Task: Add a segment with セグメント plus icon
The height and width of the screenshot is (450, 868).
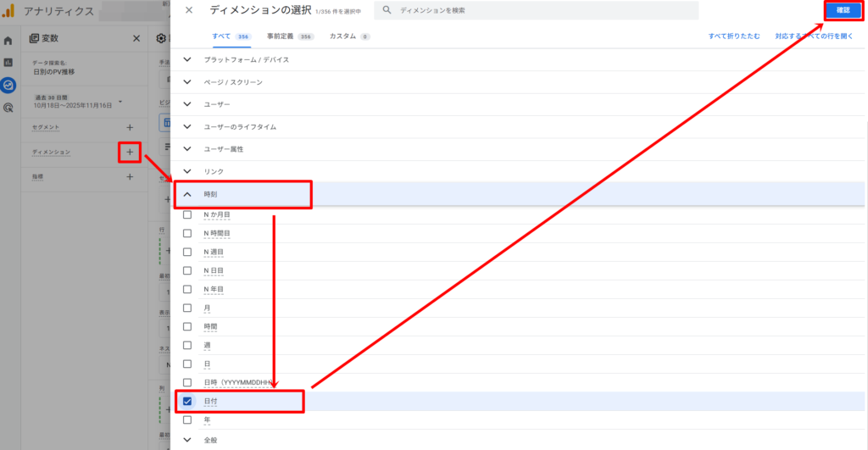Action: click(130, 127)
